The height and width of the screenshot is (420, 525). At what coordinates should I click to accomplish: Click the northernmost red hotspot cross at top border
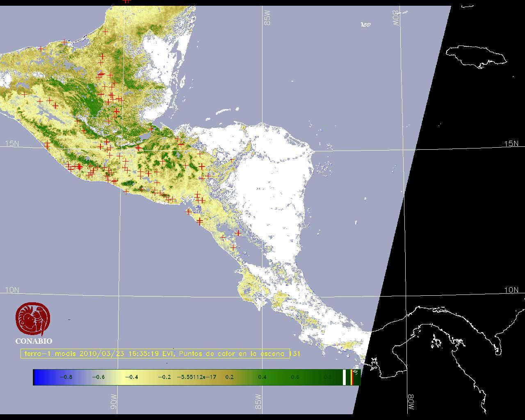tap(126, 1)
